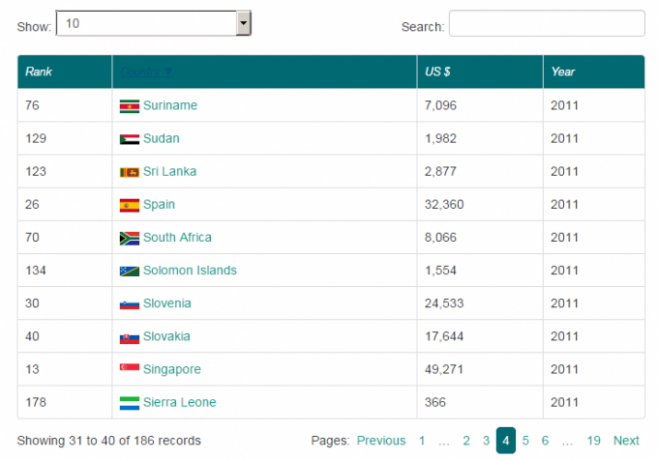Screen dimensions: 658x460
Task: Sort table by Year column header
Action: [563, 72]
